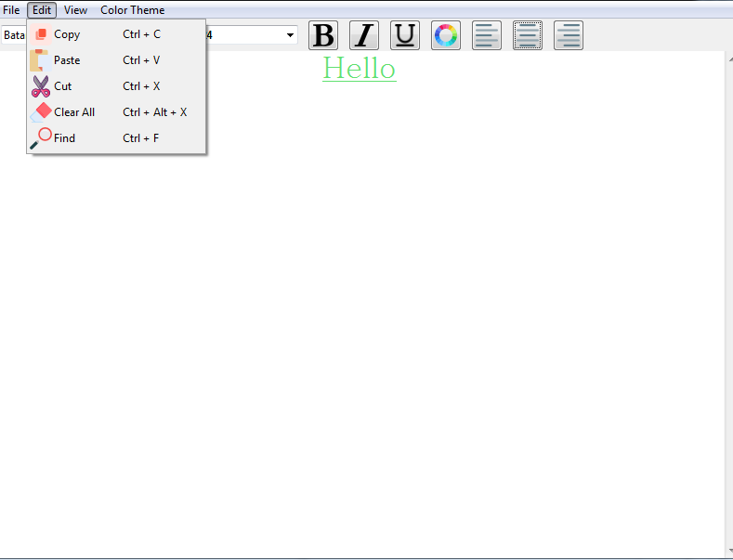This screenshot has width=733, height=560.
Task: Click the scissors Cut icon
Action: tap(41, 86)
